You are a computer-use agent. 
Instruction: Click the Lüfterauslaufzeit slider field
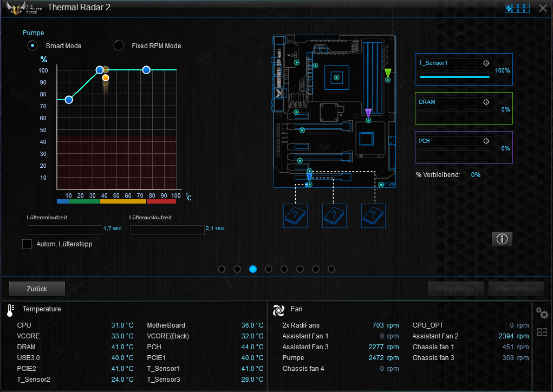click(167, 230)
